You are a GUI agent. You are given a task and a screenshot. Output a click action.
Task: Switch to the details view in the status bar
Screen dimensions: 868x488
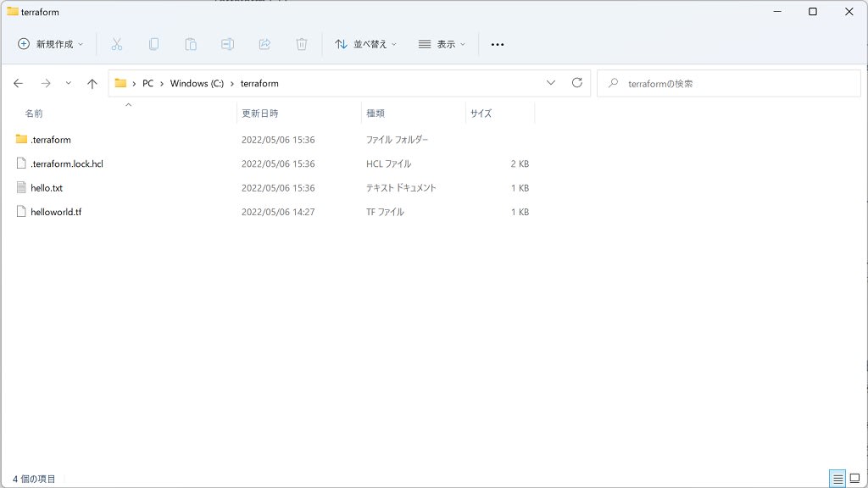[837, 479]
